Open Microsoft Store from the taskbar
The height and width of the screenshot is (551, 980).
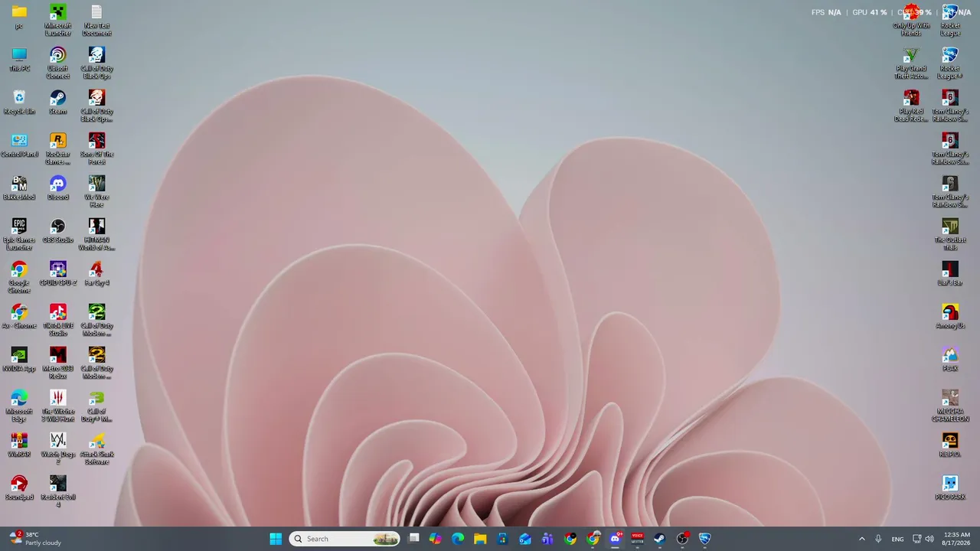[x=502, y=539]
